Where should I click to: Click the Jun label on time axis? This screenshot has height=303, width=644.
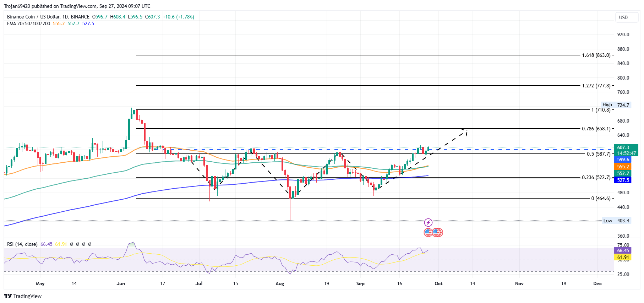click(121, 283)
